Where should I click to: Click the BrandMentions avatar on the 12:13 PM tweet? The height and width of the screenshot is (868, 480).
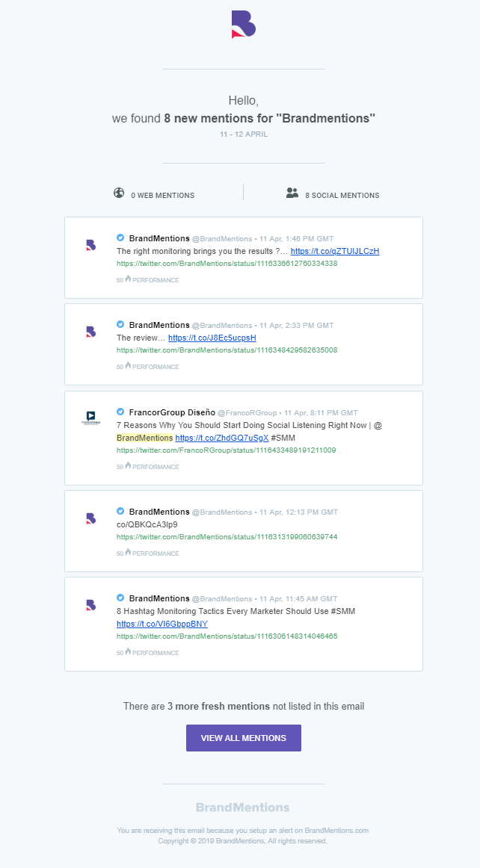[91, 518]
